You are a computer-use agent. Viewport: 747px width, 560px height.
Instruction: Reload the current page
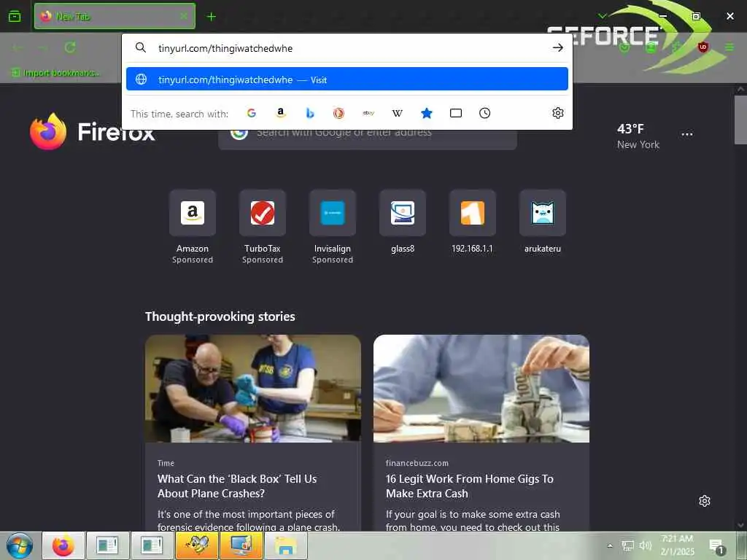pyautogui.click(x=70, y=47)
